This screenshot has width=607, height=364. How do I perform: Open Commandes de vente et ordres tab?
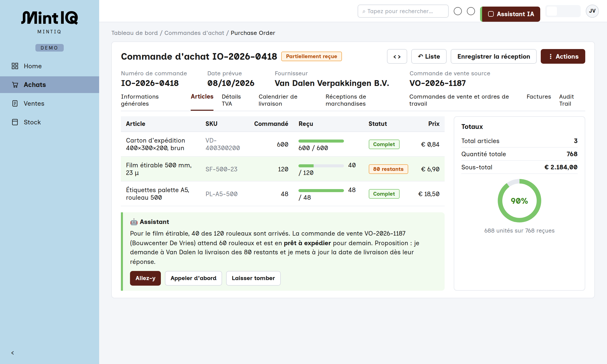pyautogui.click(x=464, y=100)
